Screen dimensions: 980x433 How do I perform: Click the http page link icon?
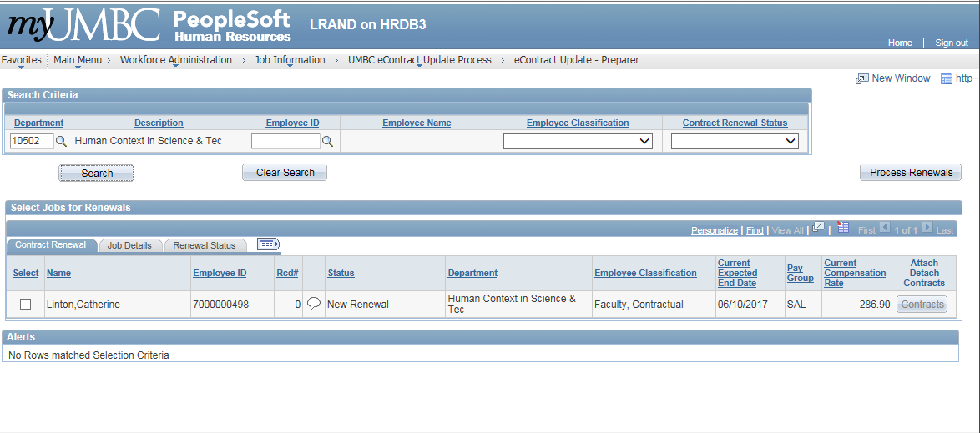947,78
